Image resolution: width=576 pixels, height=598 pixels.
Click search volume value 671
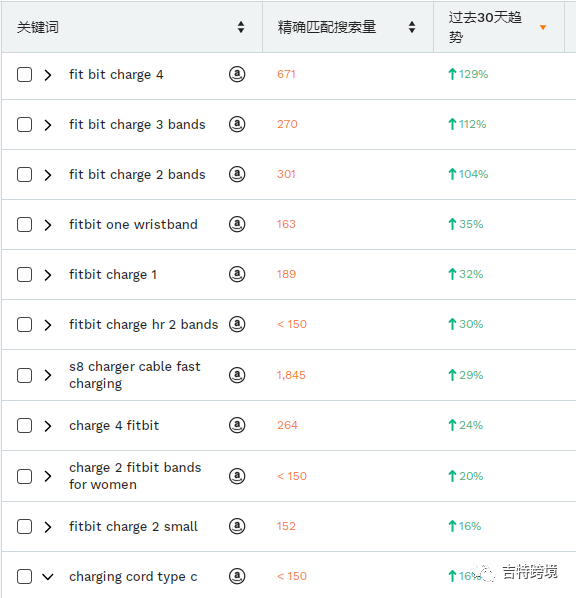click(286, 74)
